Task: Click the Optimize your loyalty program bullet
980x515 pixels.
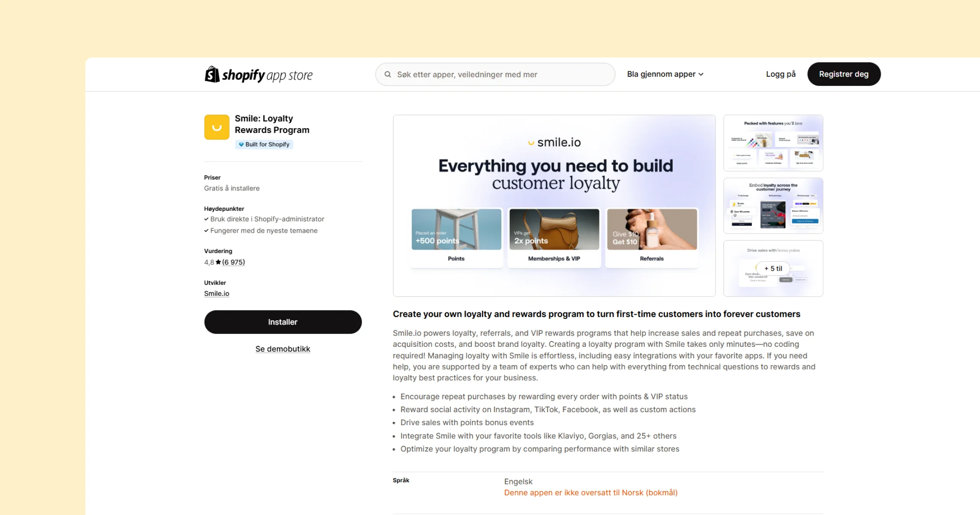Action: [539, 449]
